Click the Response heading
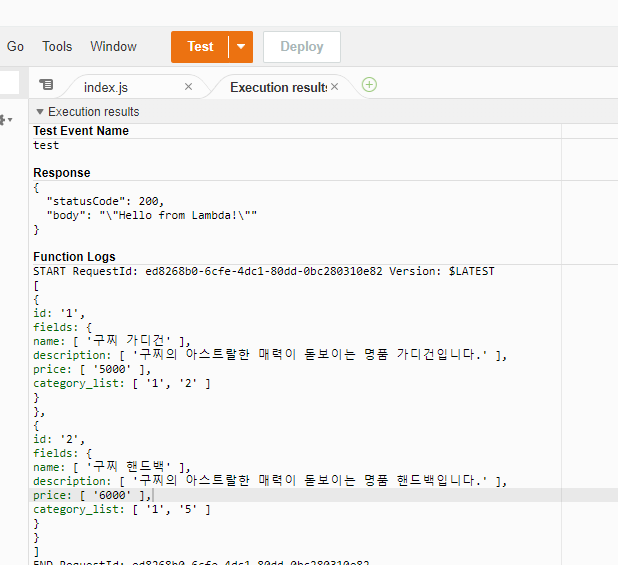 (x=62, y=173)
